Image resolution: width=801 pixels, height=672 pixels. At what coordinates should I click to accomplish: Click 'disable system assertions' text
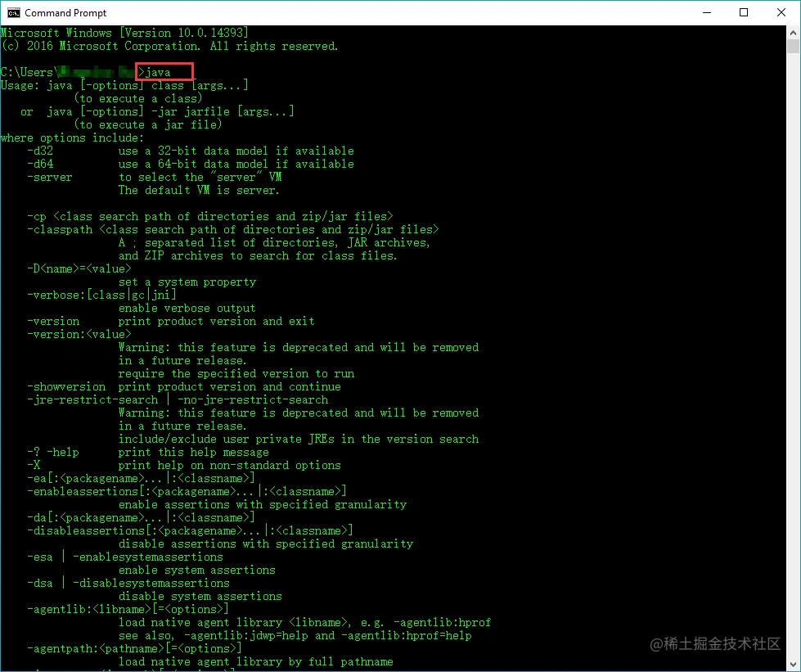(x=200, y=597)
